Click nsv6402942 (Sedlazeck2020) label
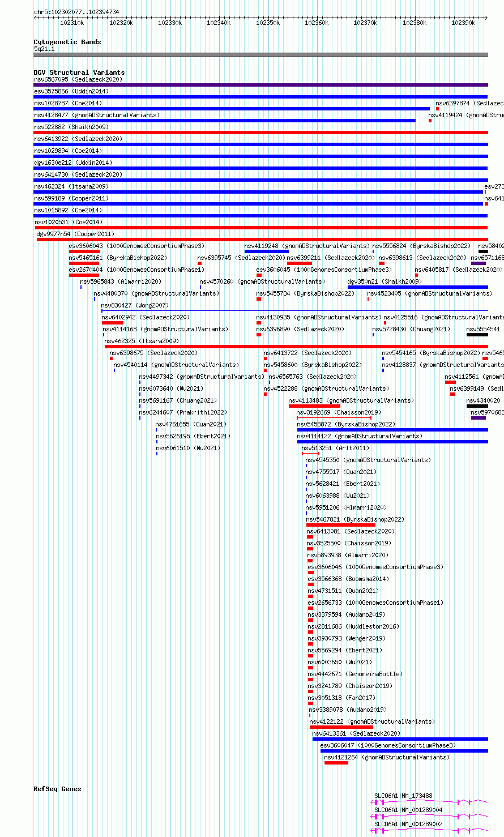504x837 pixels. [x=146, y=317]
